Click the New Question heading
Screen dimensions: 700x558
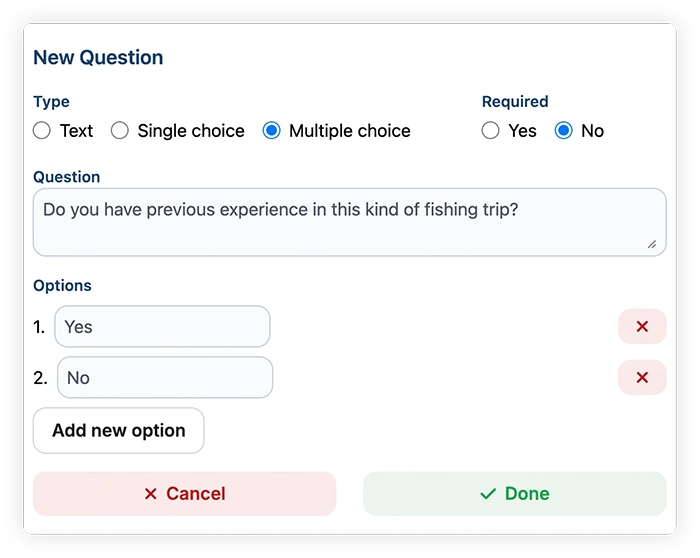(98, 58)
